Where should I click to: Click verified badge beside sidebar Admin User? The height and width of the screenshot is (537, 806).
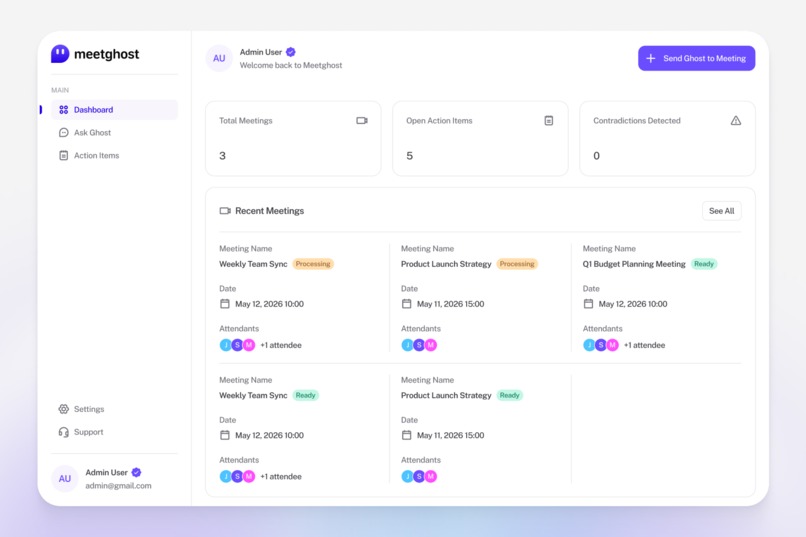(136, 472)
